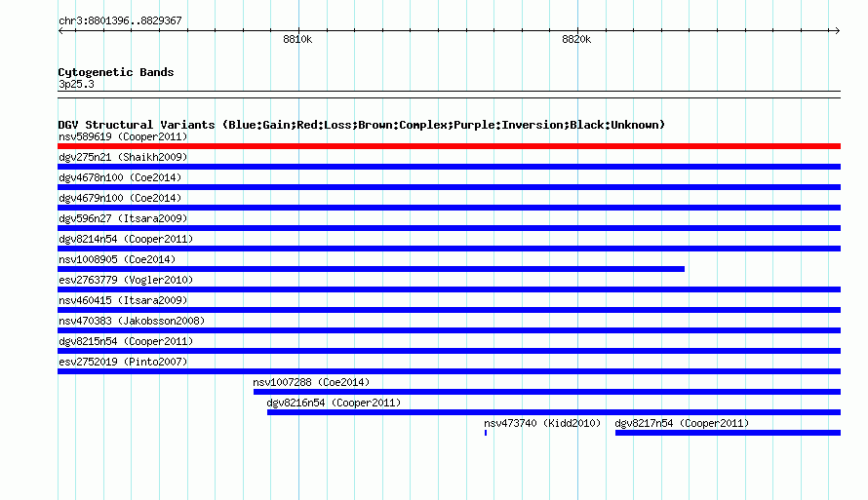Open nsv1008905 (Coe2014) variant label
The width and height of the screenshot is (868, 500).
[117, 259]
